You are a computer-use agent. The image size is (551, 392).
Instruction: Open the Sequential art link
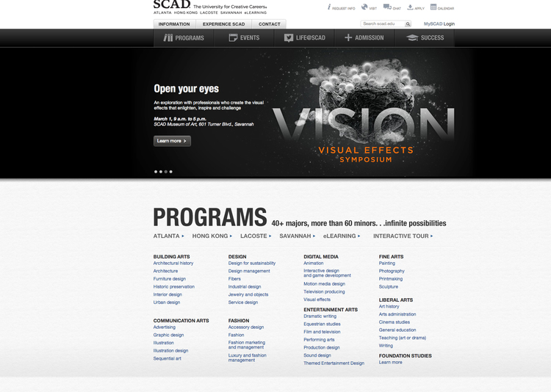pyautogui.click(x=168, y=359)
